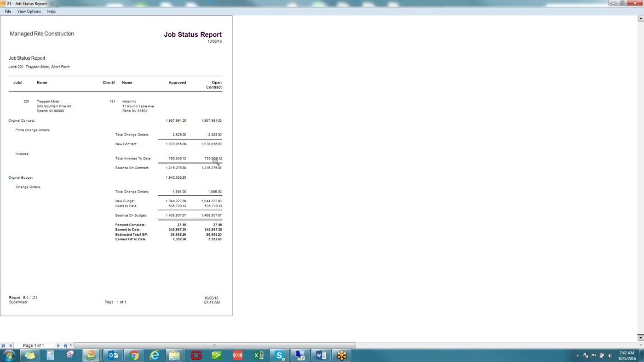Click the horizontal scrollbar thumb
The height and width of the screenshot is (362, 644).
click(214, 345)
